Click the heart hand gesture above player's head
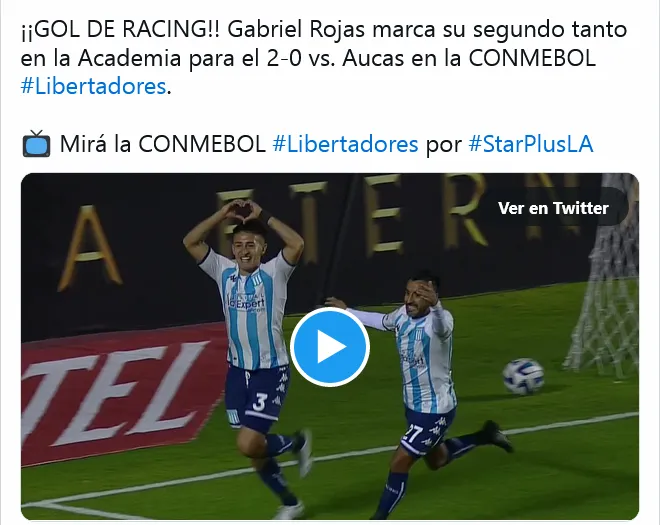The width and height of the screenshot is (660, 525). pos(242,209)
